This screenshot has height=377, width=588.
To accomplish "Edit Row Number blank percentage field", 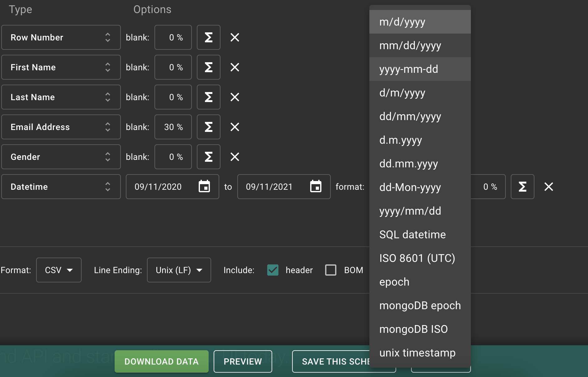I will pos(173,37).
